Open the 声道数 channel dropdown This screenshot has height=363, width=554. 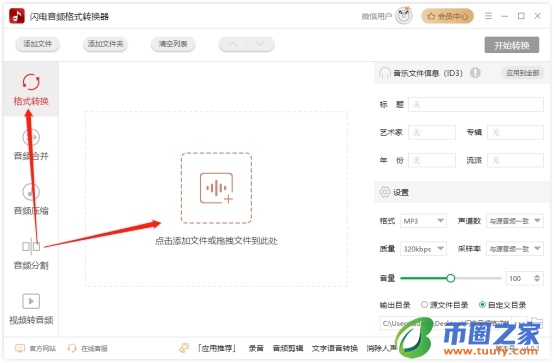[515, 221]
